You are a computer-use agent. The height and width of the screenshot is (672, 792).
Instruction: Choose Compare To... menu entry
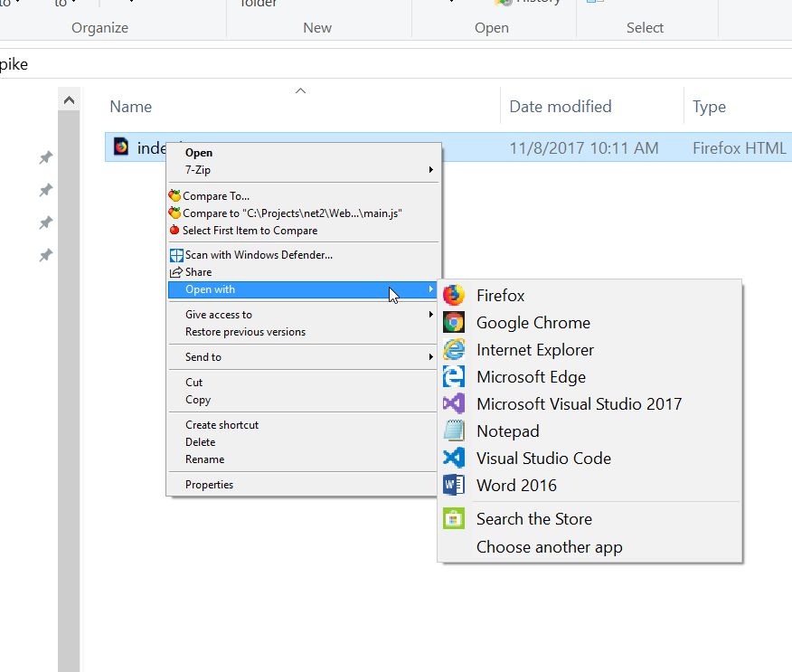(303, 195)
